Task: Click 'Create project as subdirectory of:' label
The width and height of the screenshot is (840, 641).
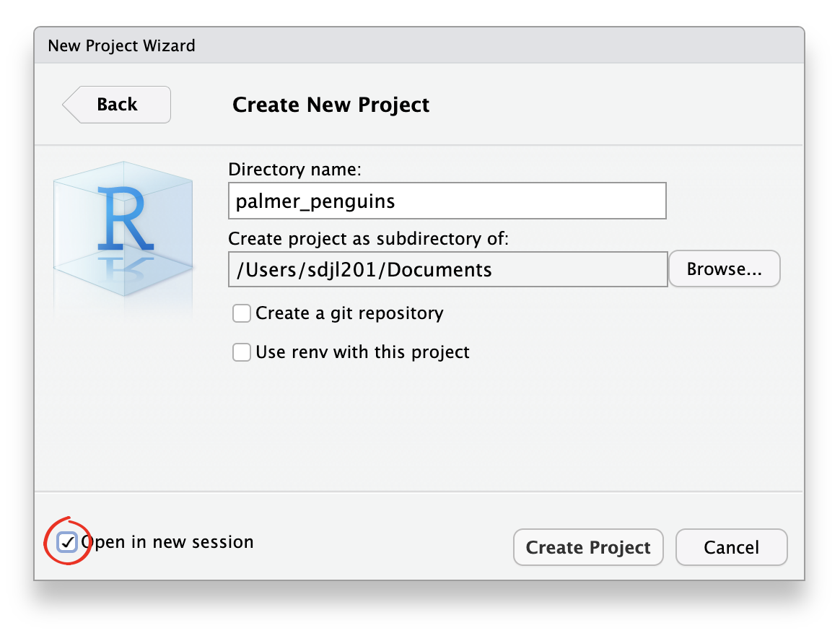Action: [x=369, y=239]
